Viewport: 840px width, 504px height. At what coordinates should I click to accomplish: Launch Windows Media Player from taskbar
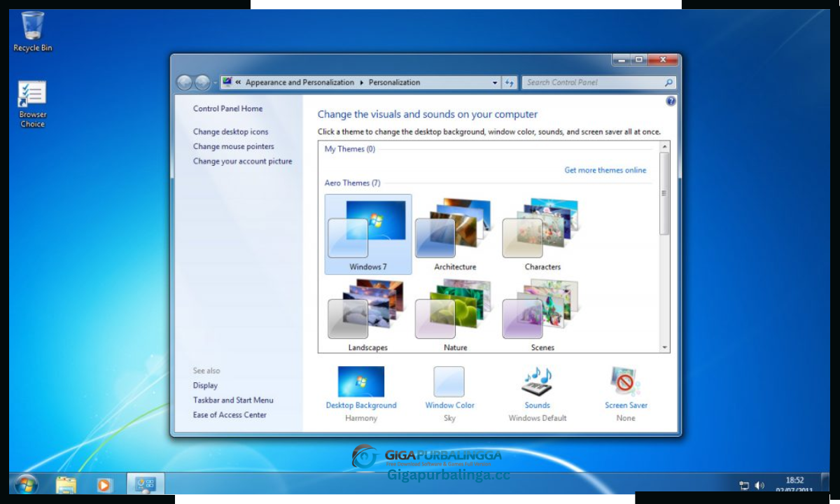(x=104, y=484)
